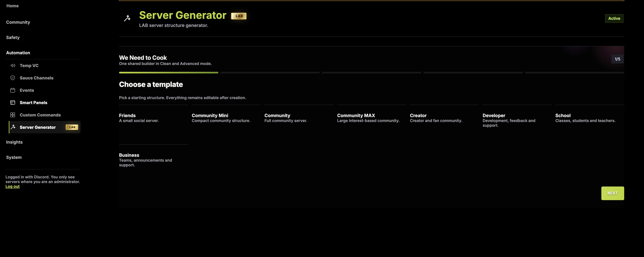Open the Community sidebar section
This screenshot has width=644, height=257.
[x=18, y=22]
